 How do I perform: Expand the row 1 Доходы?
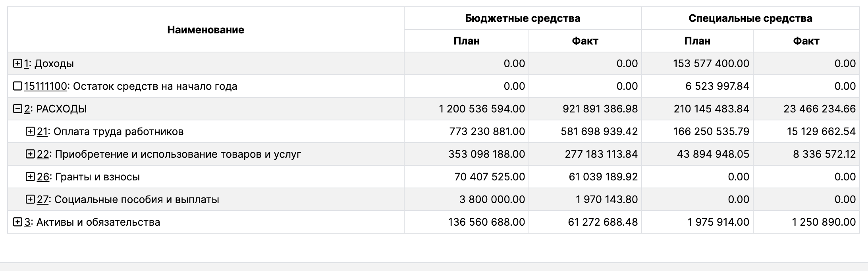(17, 64)
